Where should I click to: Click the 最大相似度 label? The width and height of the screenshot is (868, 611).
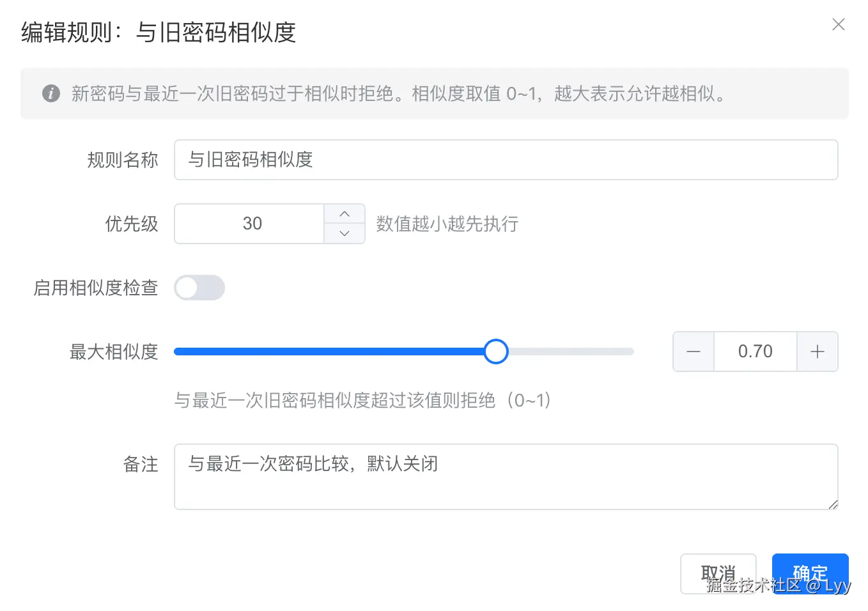tap(114, 352)
